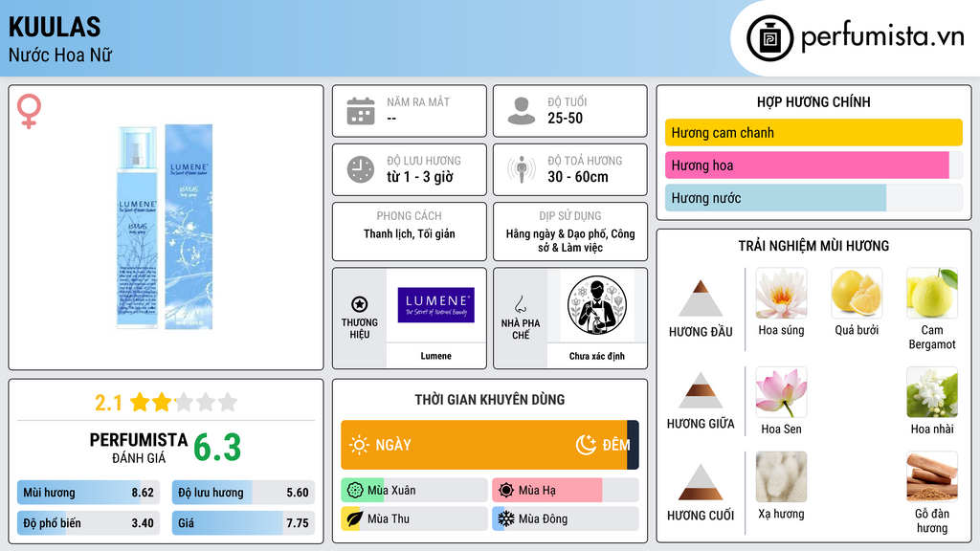The height and width of the screenshot is (551, 980).
Task: Click the blue Hương nước accord bar
Action: (775, 198)
